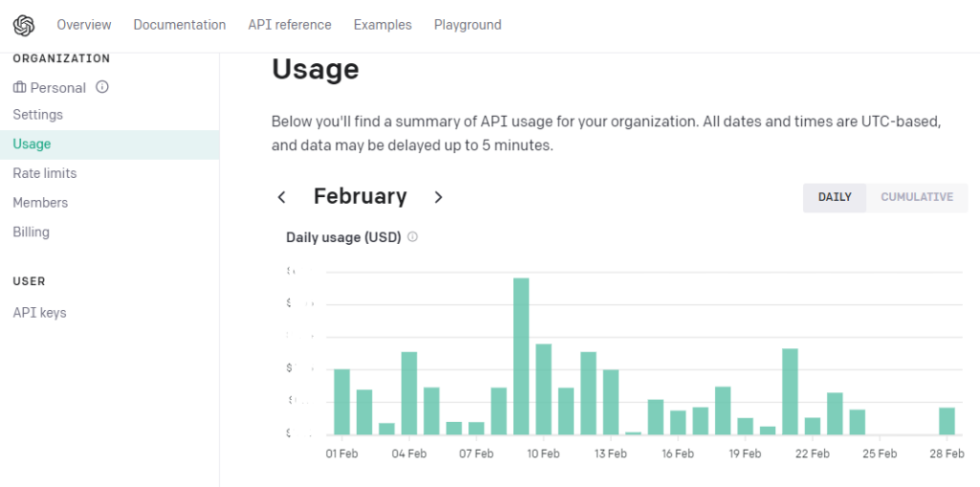Select Usage in the sidebar
980x487 pixels.
pyautogui.click(x=33, y=144)
